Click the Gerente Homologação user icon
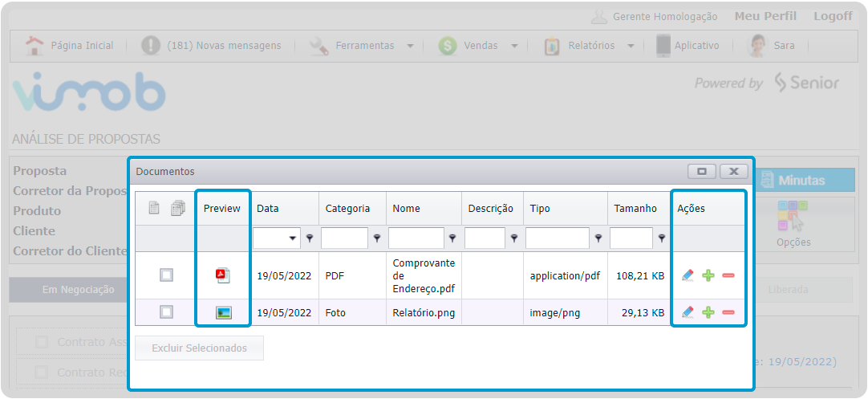Viewport: 868px width, 399px height. (x=599, y=17)
